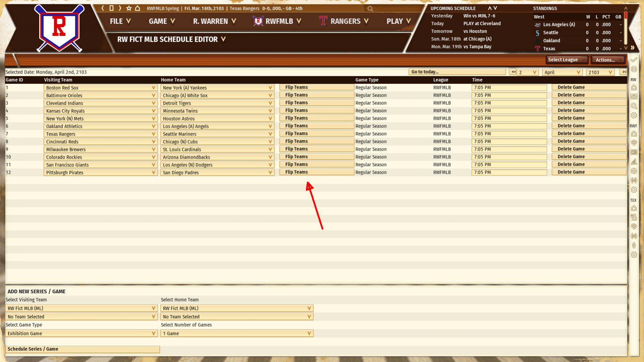Viewport: 644px width, 362px height.
Task: Open the Seattle Mariners home team dropdown
Action: [x=217, y=134]
